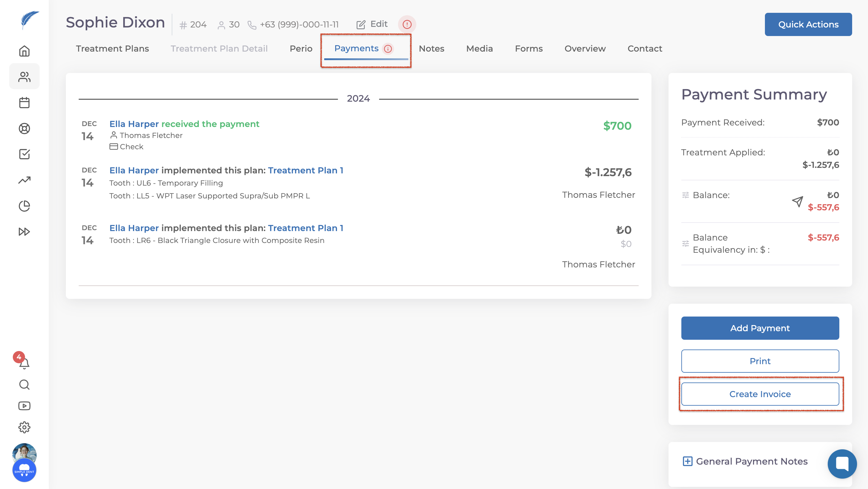Open the calendar icon in sidebar

pyautogui.click(x=24, y=103)
